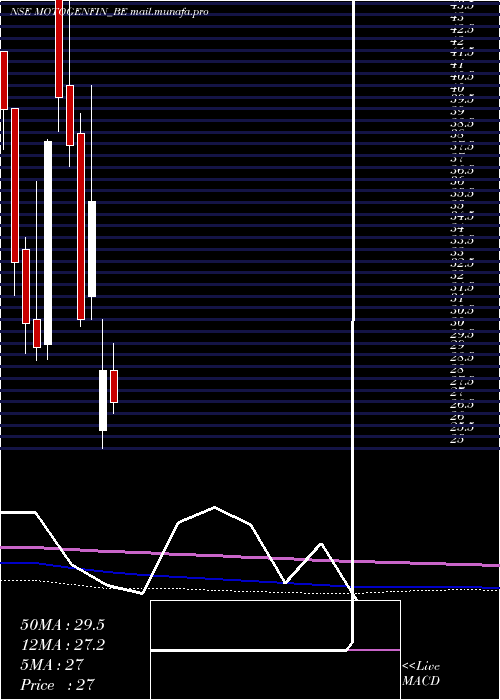The width and height of the screenshot is (500, 700).
Task: Click the Price : 27 readout
Action: click(58, 685)
